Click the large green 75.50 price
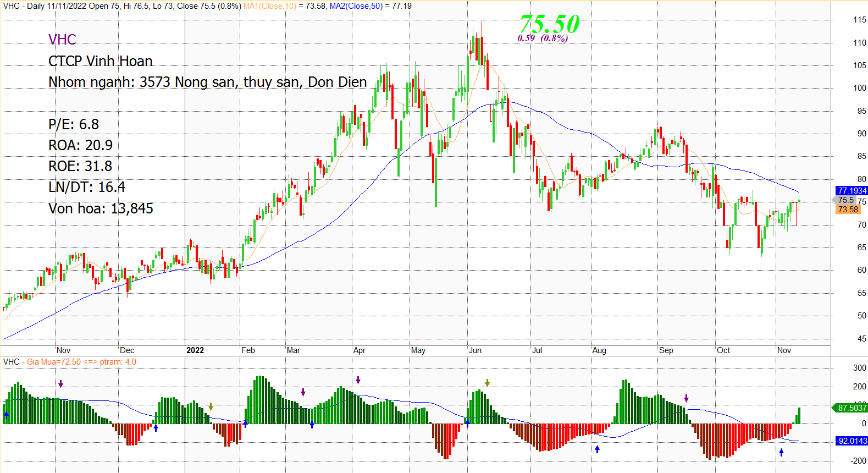The width and height of the screenshot is (868, 473). (x=549, y=24)
